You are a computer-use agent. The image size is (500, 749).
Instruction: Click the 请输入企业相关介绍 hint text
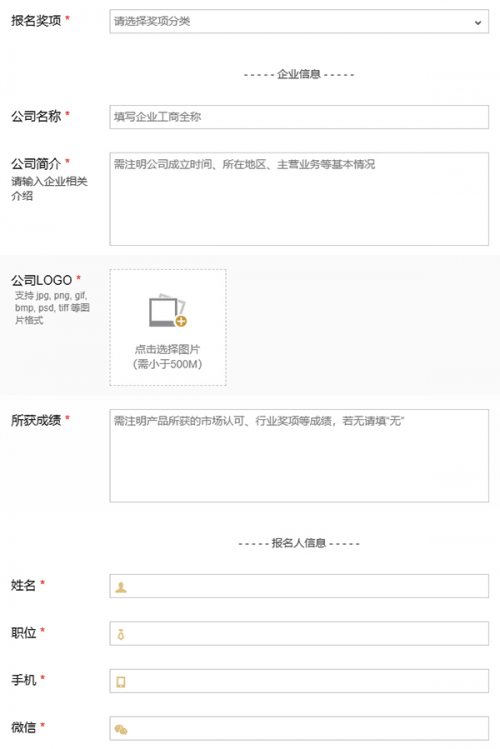coord(49,189)
